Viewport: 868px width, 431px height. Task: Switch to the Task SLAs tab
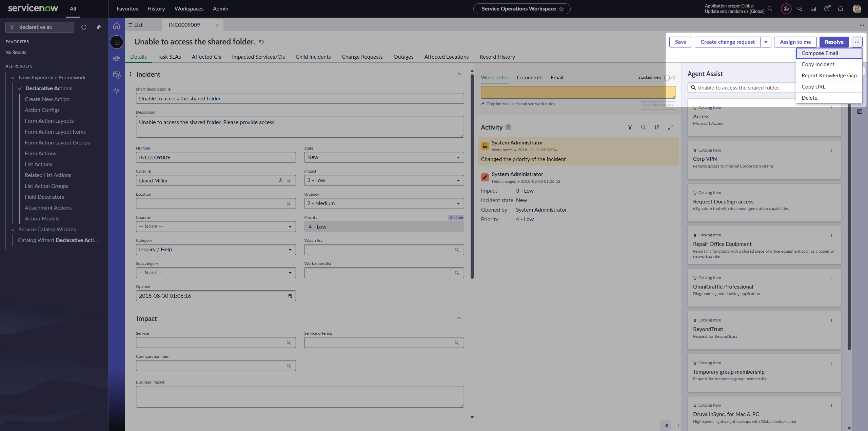(x=169, y=57)
